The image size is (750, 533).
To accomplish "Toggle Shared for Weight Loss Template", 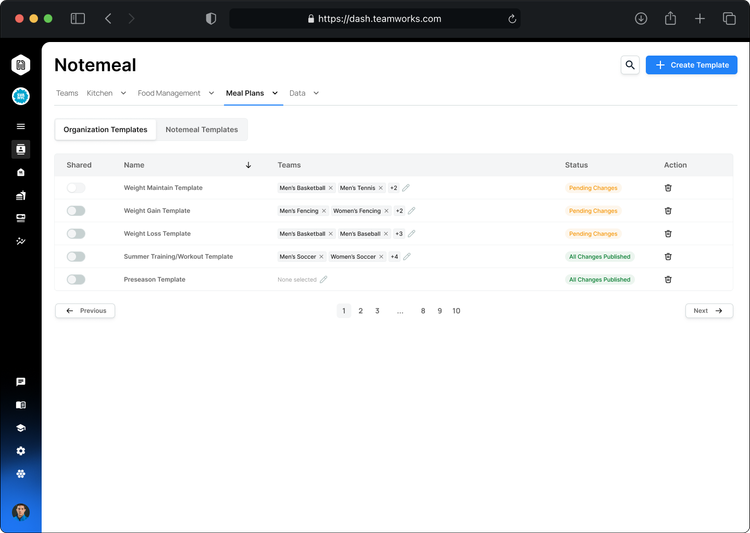I will click(76, 234).
